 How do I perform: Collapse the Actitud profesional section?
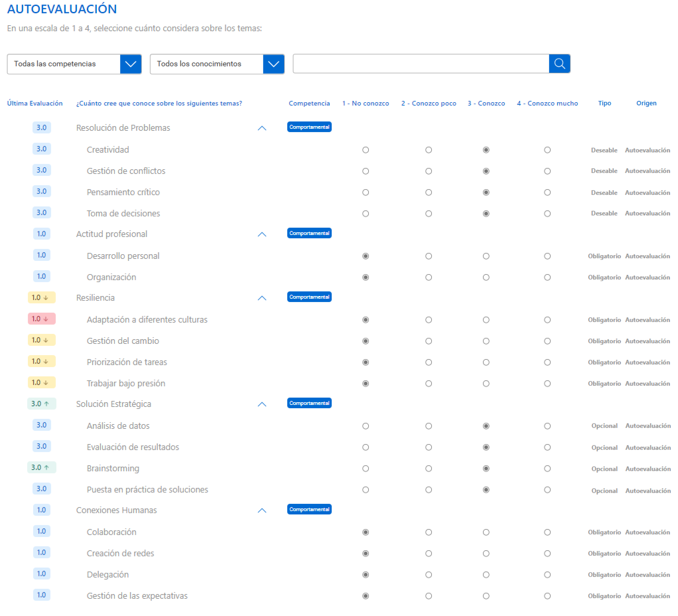pyautogui.click(x=262, y=235)
